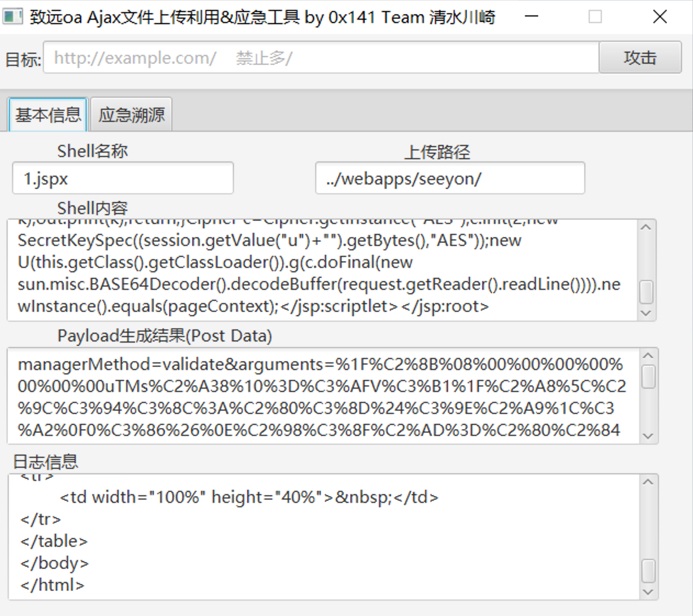This screenshot has height=616, width=693.
Task: Click the Shell内容 label
Action: point(92,209)
